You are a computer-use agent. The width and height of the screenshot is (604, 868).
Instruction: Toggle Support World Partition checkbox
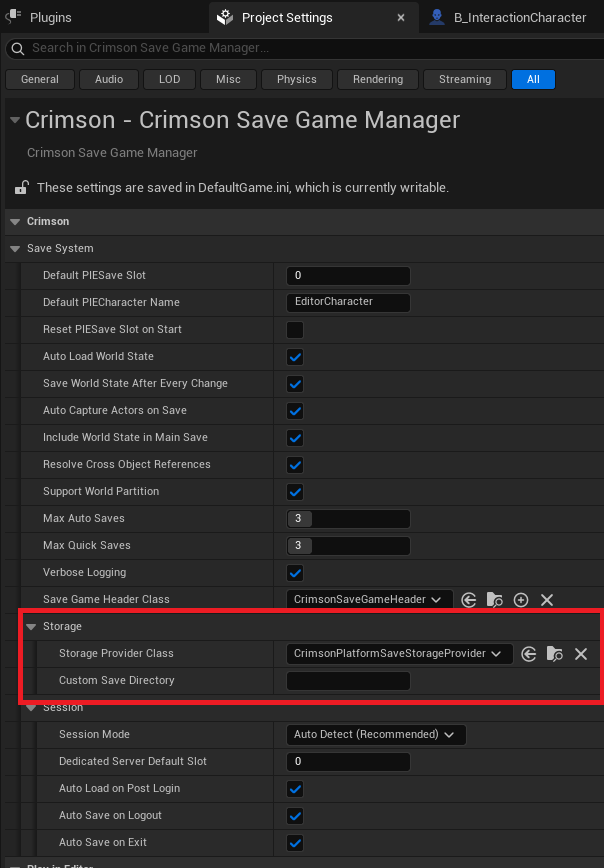point(295,492)
